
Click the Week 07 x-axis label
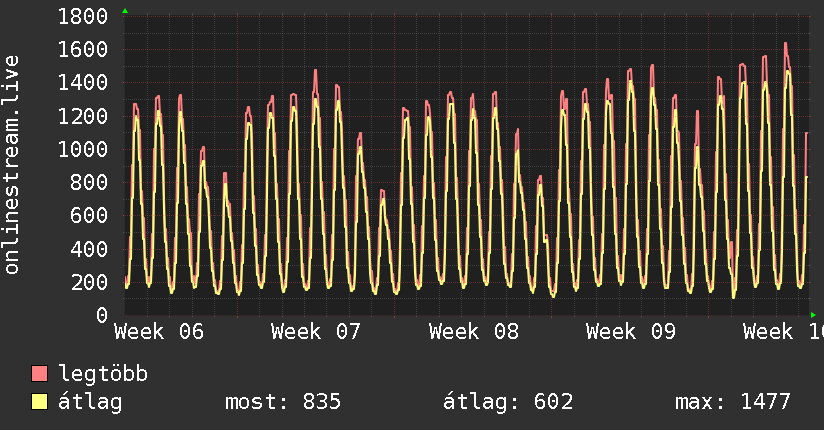316,331
